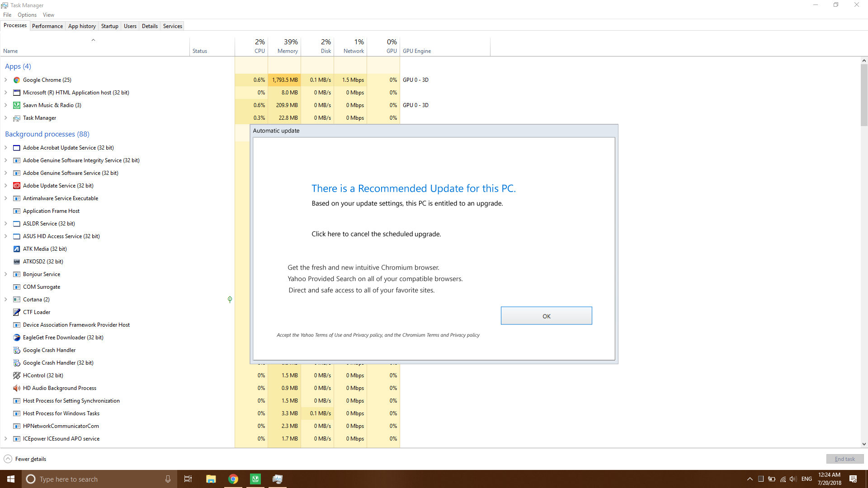Collapse to fewer details view
Image resolution: width=868 pixels, height=488 pixels.
point(25,459)
